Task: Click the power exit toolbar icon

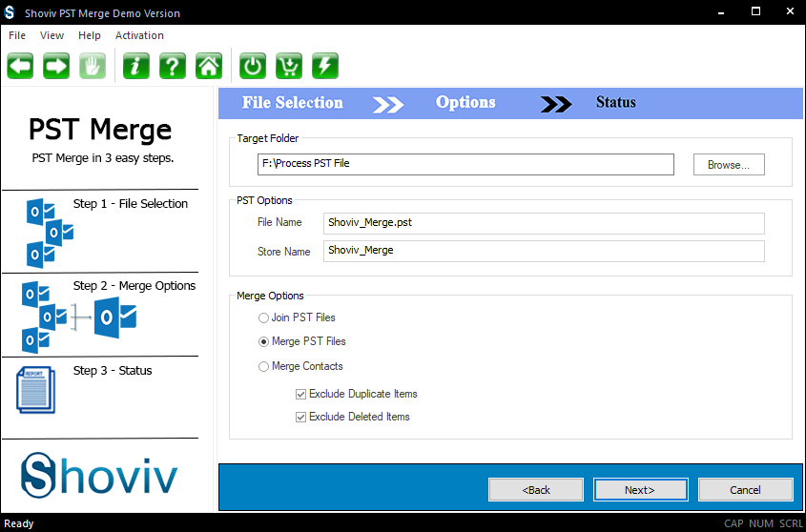Action: pos(253,66)
